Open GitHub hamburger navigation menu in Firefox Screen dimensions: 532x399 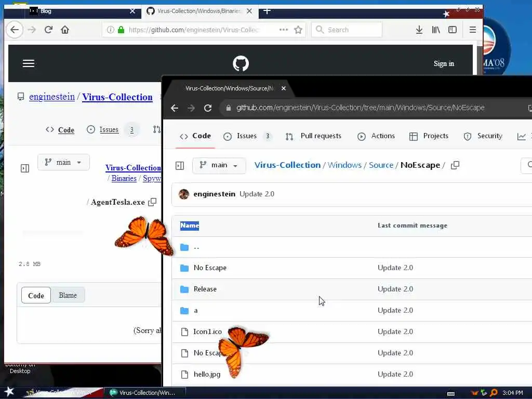click(x=29, y=63)
